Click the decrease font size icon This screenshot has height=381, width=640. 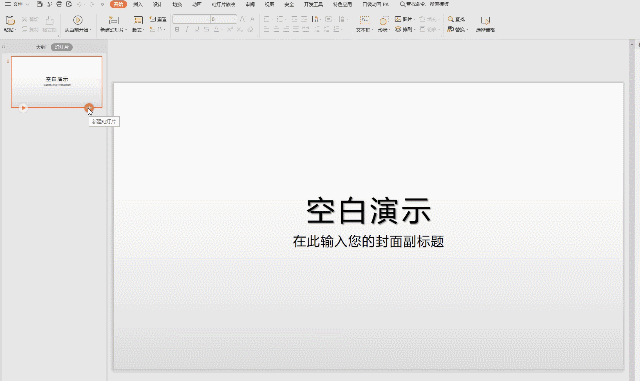pyautogui.click(x=252, y=19)
